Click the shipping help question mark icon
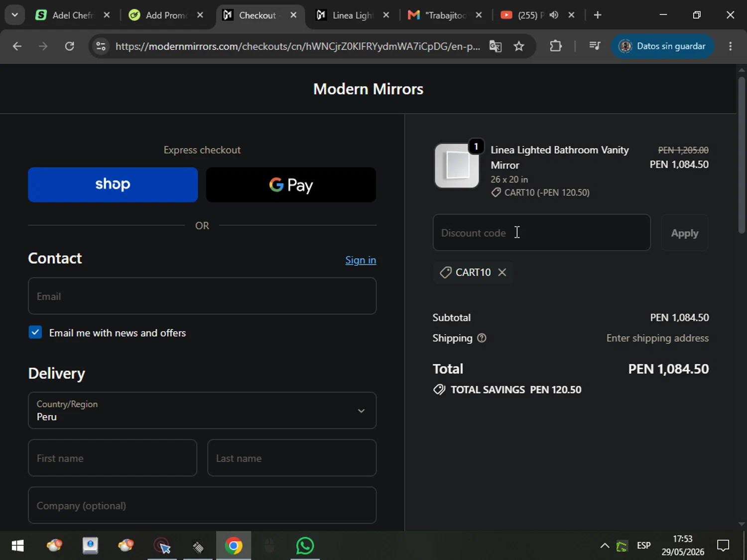Image resolution: width=747 pixels, height=560 pixels. click(482, 338)
